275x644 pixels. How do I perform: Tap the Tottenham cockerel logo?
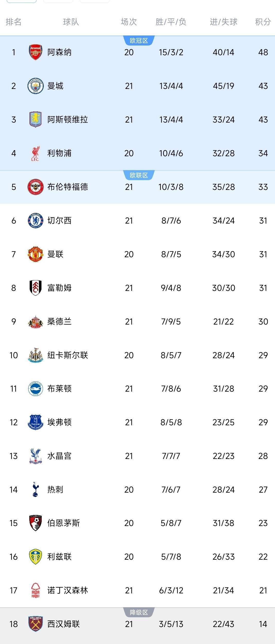pyautogui.click(x=36, y=490)
